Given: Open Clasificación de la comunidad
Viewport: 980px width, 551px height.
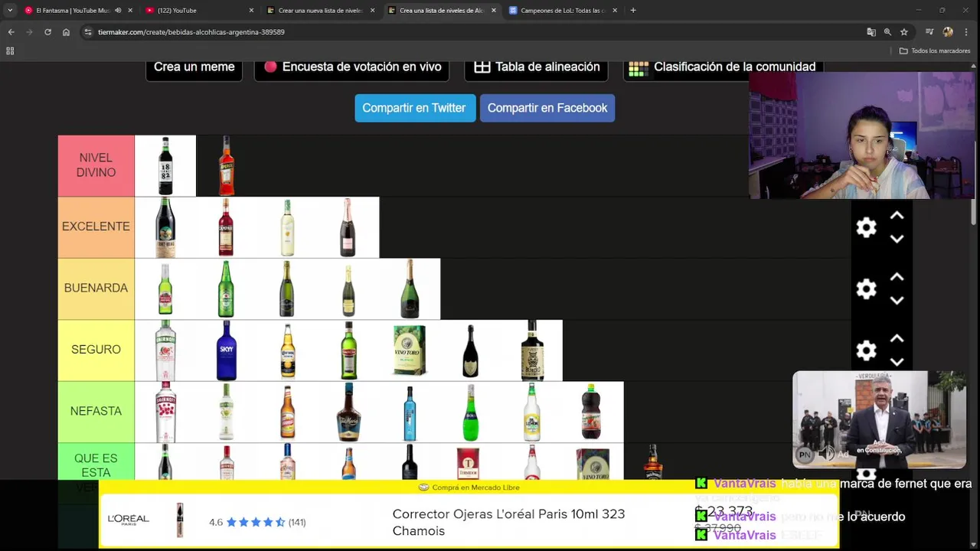Looking at the screenshot, I should coord(724,67).
